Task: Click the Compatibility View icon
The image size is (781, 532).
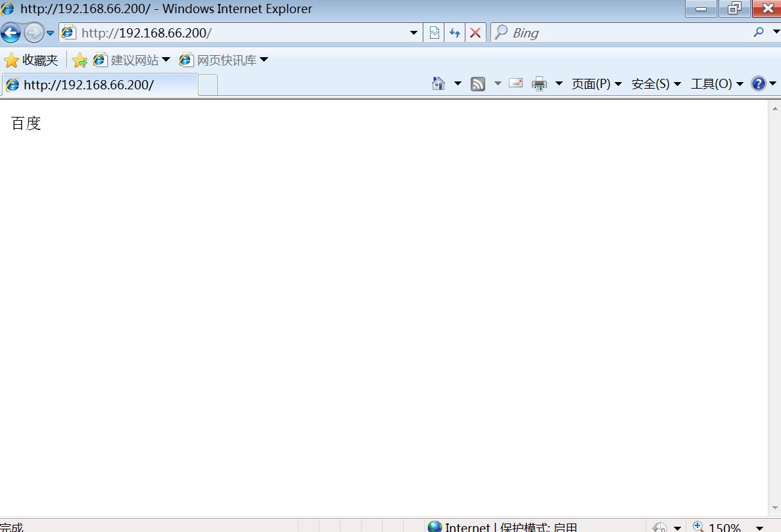Action: 435,33
